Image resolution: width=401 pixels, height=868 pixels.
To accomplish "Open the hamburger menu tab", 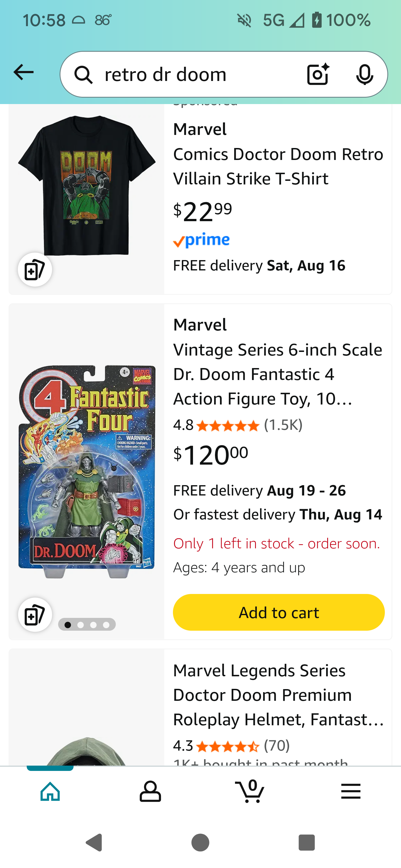I will click(350, 791).
